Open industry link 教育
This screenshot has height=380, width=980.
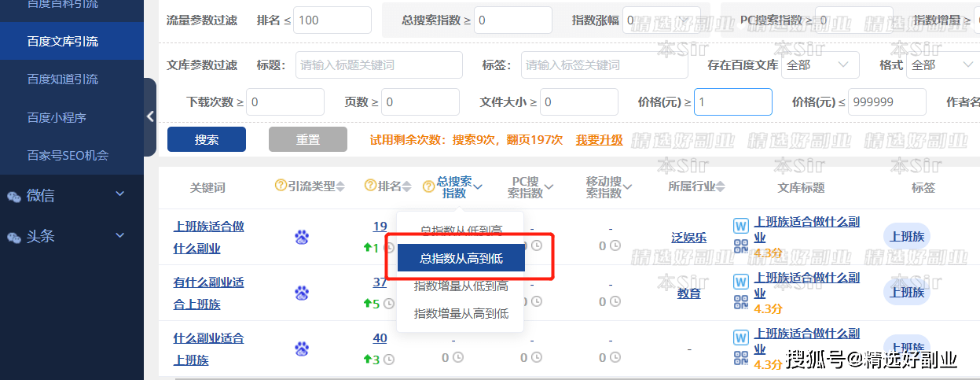688,293
